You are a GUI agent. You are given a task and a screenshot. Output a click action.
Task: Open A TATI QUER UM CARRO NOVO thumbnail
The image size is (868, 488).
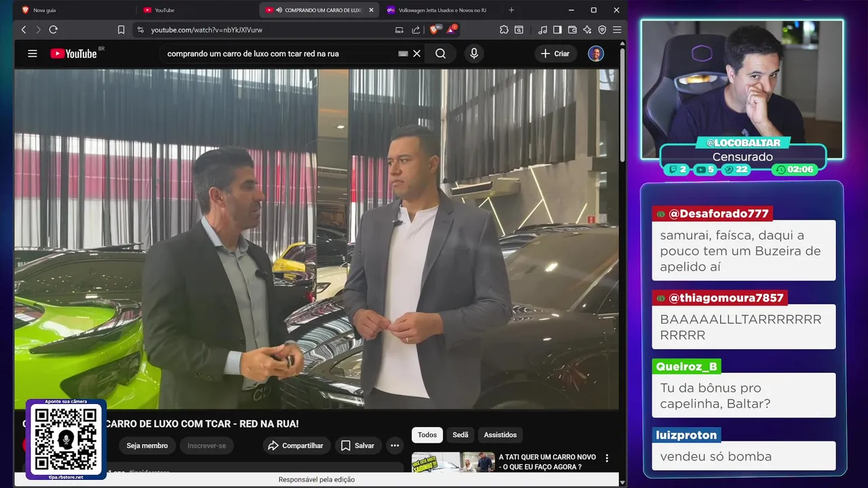coord(453,462)
